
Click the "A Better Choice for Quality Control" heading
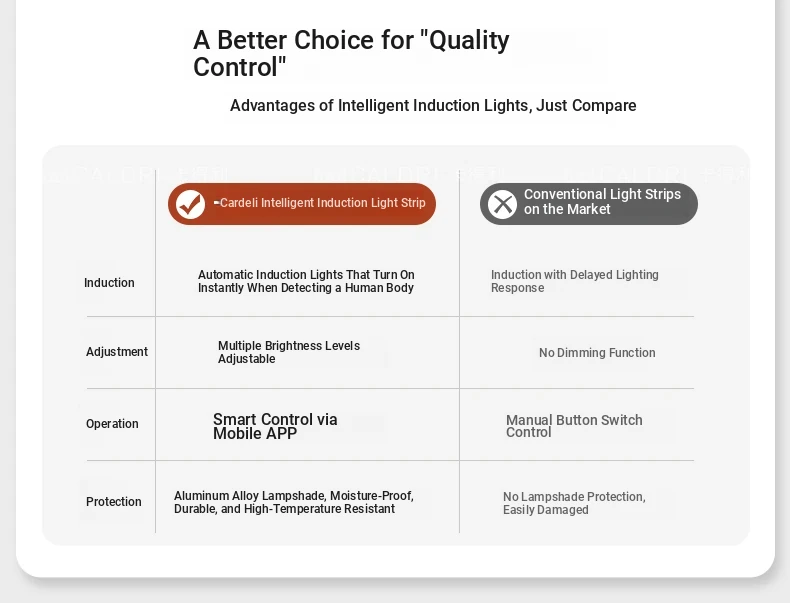coord(351,53)
